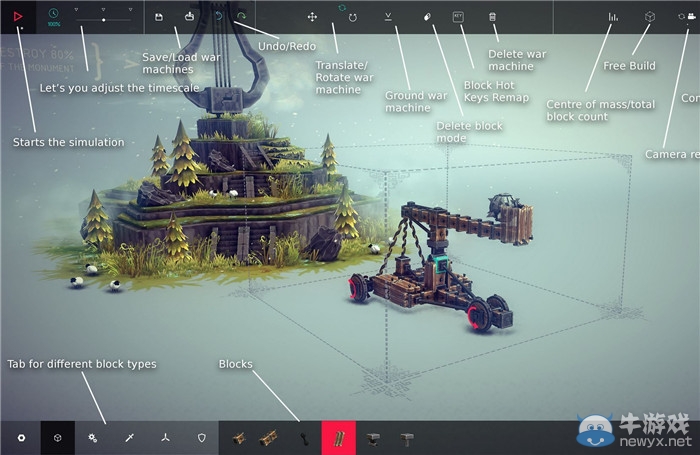Pick the red-highlighted wooden pole block
Image resolution: width=700 pixels, height=455 pixels.
339,438
